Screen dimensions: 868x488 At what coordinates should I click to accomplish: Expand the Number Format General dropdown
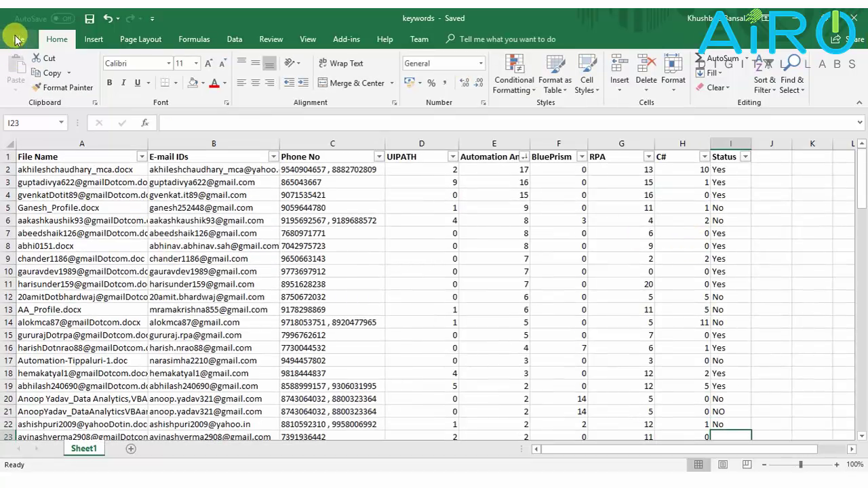pyautogui.click(x=481, y=63)
